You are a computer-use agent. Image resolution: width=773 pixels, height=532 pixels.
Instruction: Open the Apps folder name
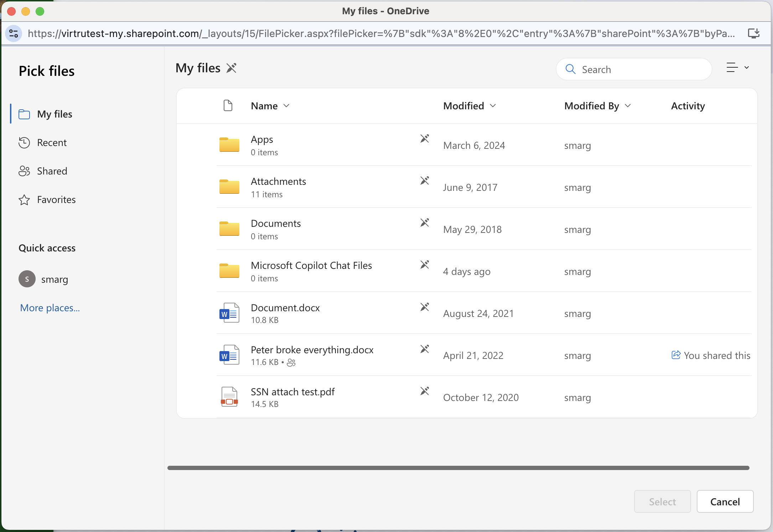262,139
